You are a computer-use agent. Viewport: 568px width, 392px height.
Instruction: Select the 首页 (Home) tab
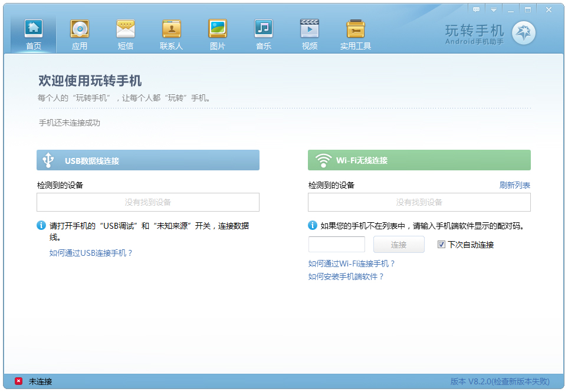(x=33, y=29)
